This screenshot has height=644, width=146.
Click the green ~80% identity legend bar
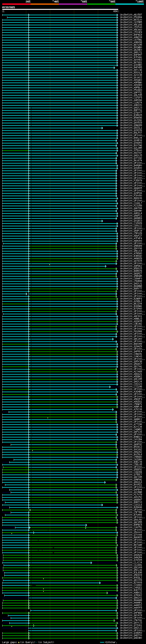click(101, 4)
